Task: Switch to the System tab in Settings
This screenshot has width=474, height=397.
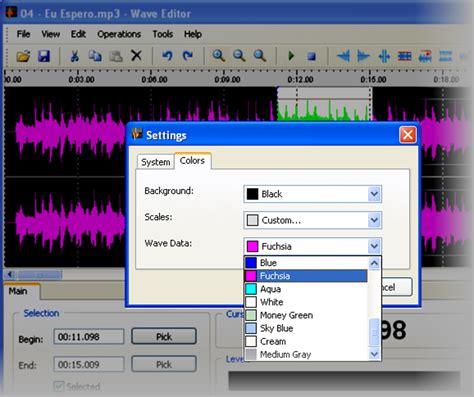Action: pos(156,162)
